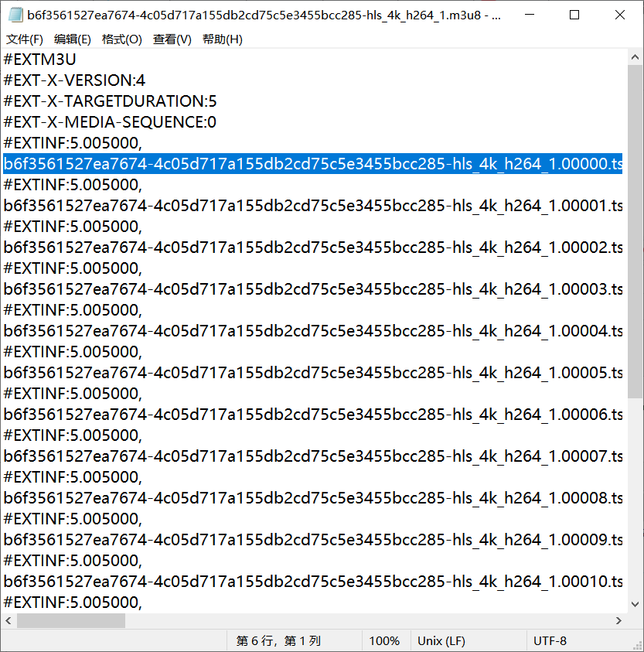The width and height of the screenshot is (644, 652).
Task: Click the #EXTM3U line
Action: 39,60
